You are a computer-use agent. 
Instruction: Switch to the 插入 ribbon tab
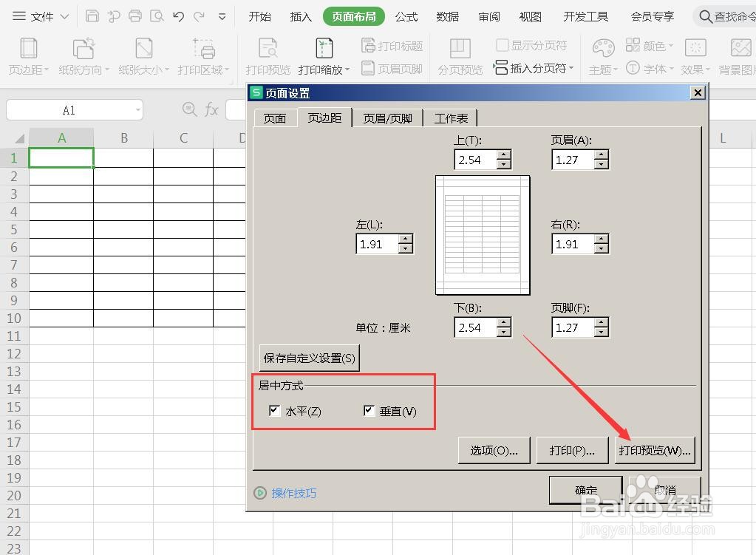301,17
